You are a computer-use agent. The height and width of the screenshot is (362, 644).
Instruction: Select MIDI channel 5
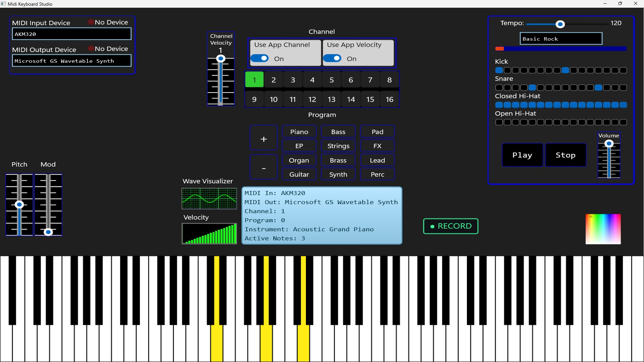(332, 80)
